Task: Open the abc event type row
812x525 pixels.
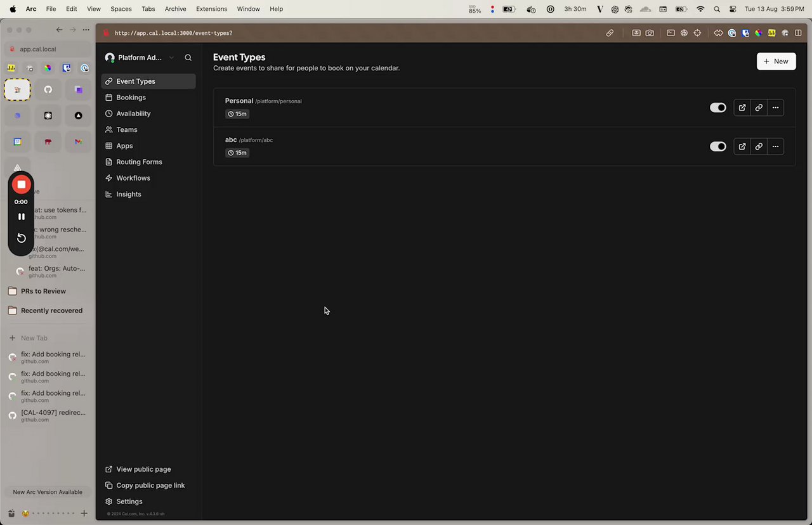Action: (504, 146)
